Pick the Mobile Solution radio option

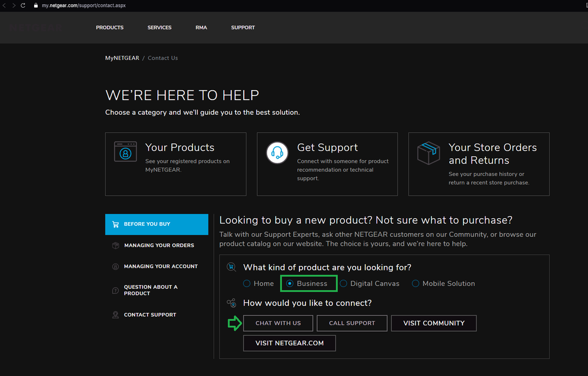coord(416,283)
